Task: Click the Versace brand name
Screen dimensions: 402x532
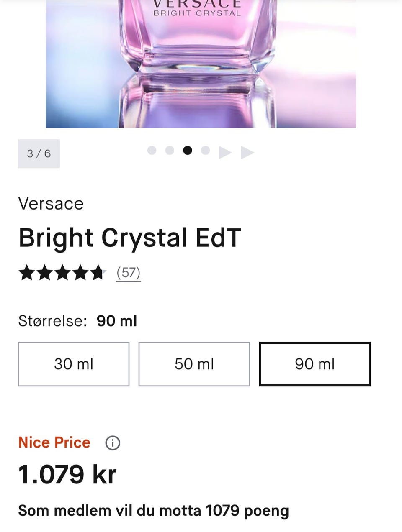Action: (51, 204)
